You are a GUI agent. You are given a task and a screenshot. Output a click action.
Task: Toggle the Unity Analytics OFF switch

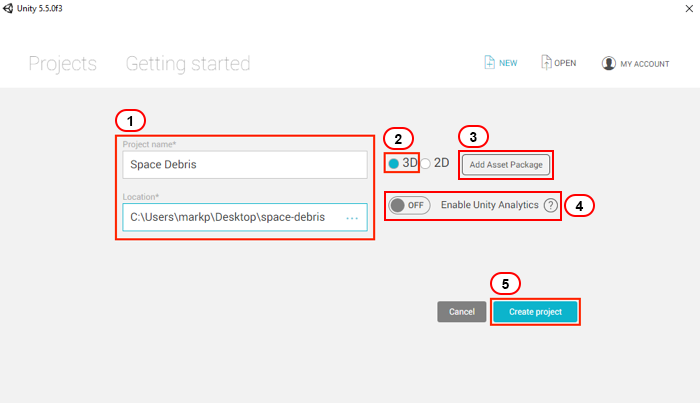[409, 205]
